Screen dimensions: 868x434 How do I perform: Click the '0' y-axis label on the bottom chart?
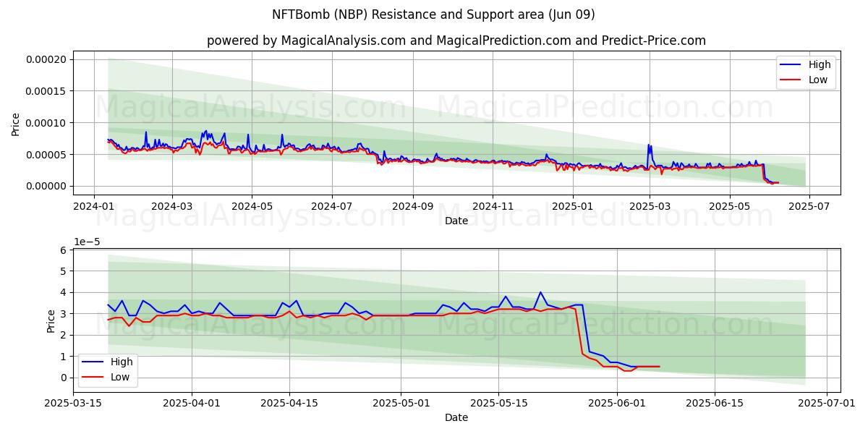(64, 378)
